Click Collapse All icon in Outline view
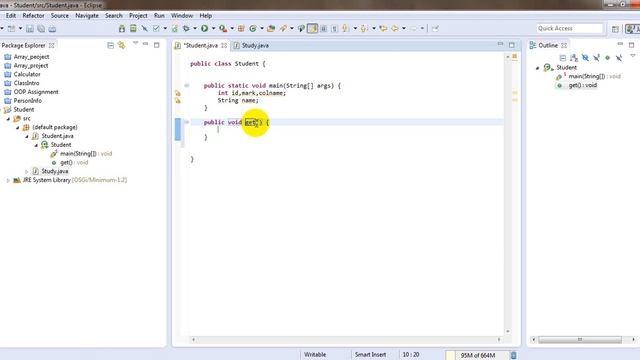The width and height of the screenshot is (640, 360). coord(563,58)
